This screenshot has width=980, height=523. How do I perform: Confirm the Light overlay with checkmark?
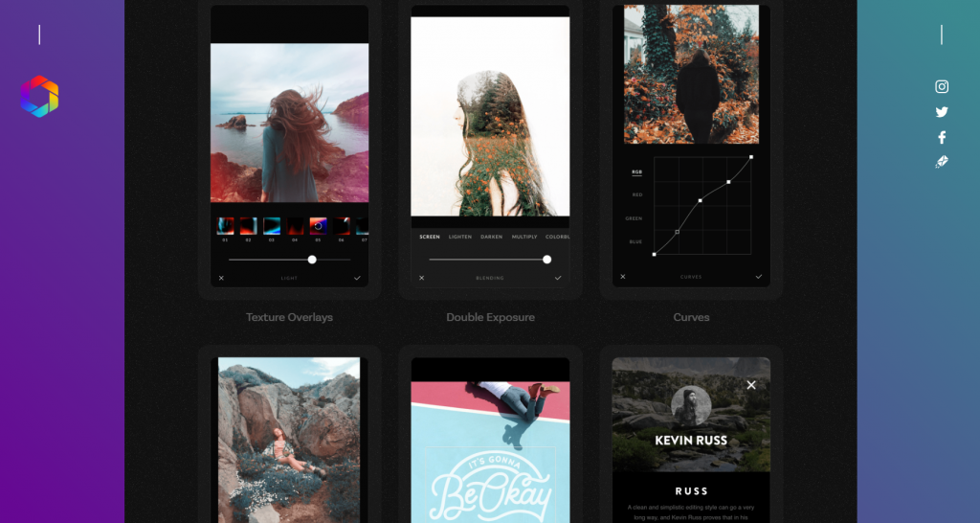(x=357, y=278)
